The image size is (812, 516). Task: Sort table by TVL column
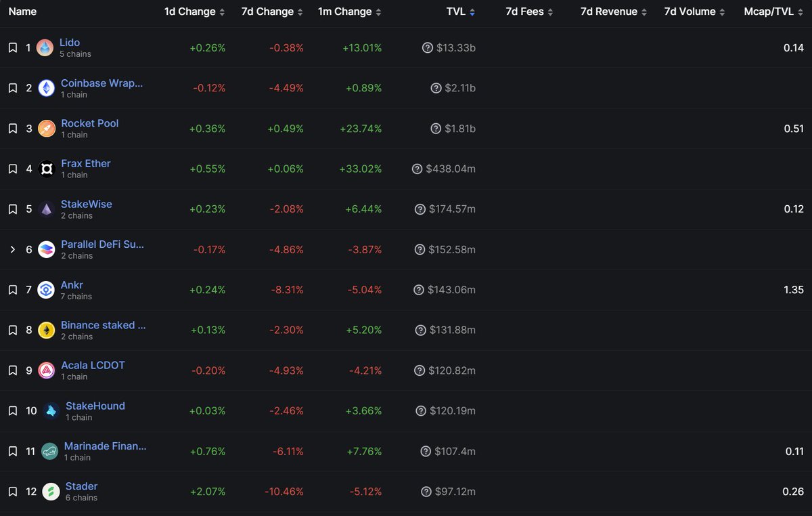tap(461, 12)
